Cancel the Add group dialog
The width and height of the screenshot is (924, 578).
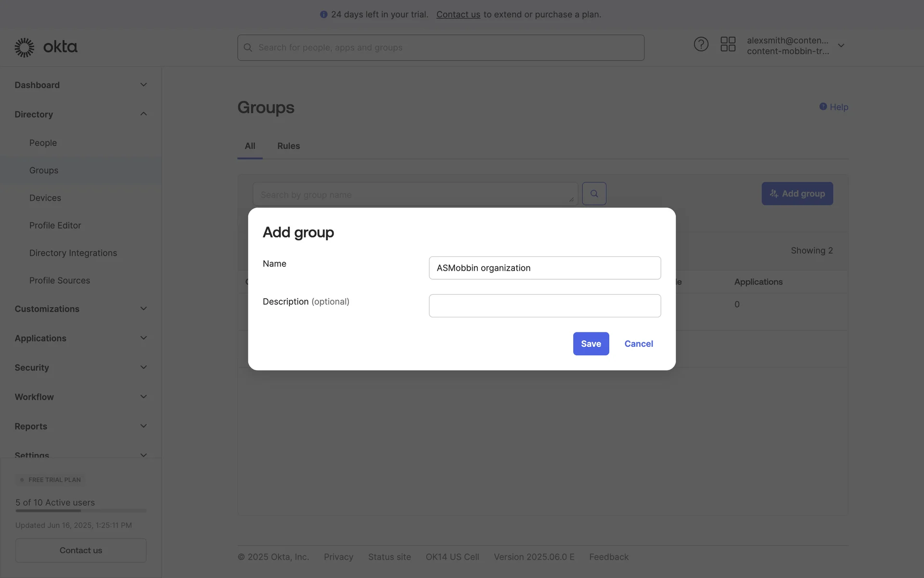pyautogui.click(x=638, y=343)
